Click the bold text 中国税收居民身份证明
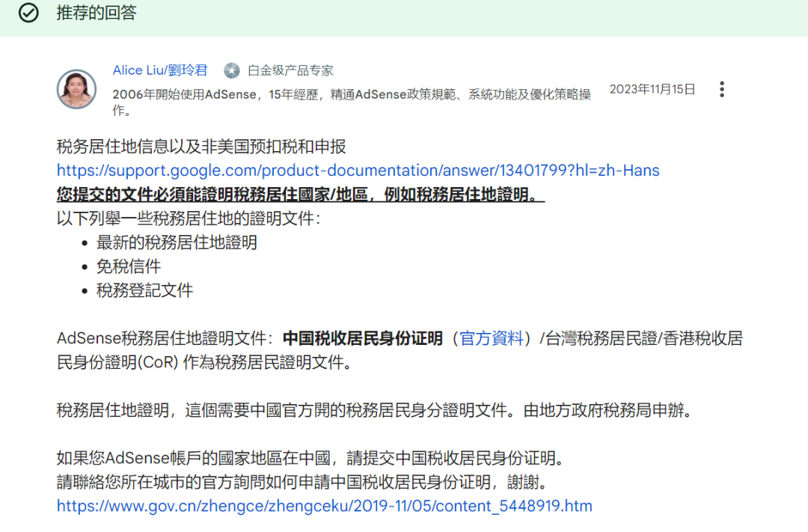 362,338
